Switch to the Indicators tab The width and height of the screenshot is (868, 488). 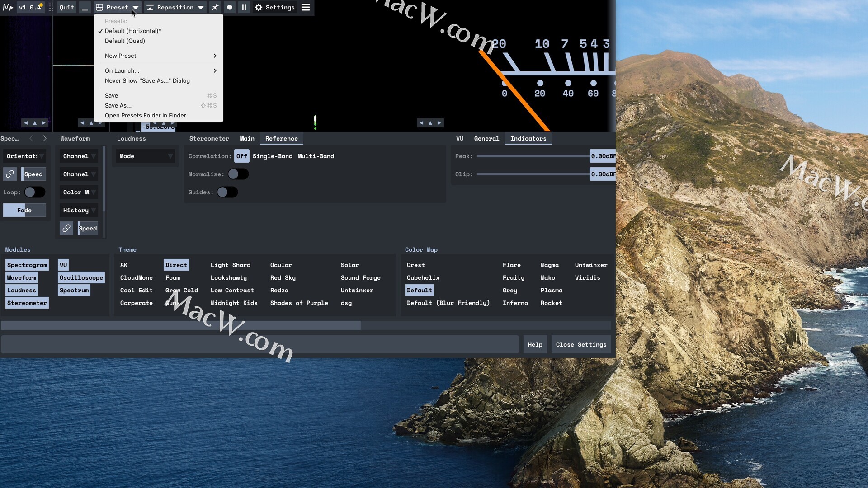[528, 138]
